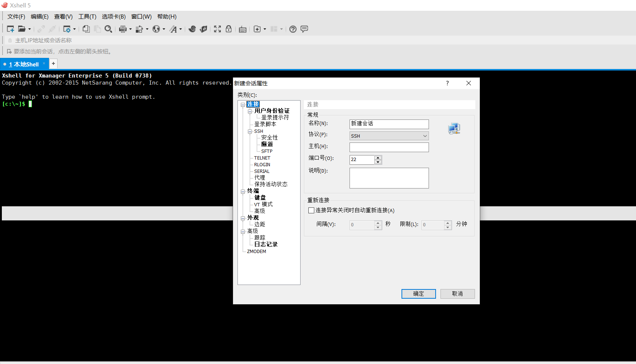
Task: Open the 帮助(H) menu
Action: (167, 17)
